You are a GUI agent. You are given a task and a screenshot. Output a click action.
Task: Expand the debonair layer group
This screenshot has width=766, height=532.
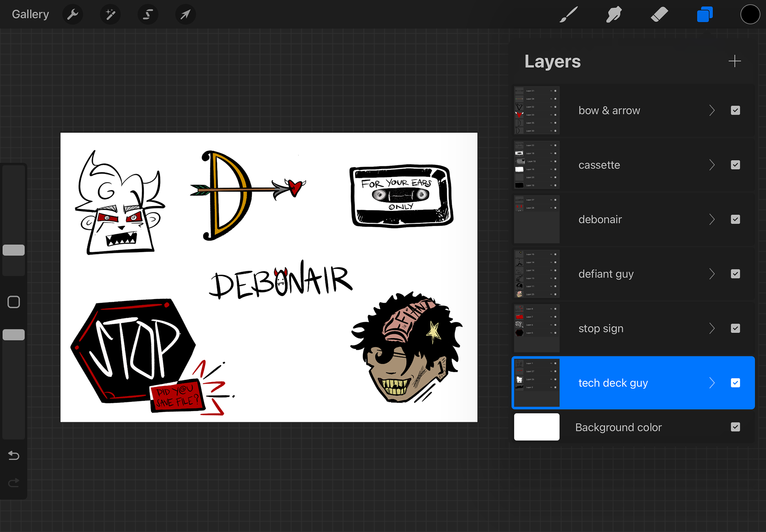click(712, 219)
